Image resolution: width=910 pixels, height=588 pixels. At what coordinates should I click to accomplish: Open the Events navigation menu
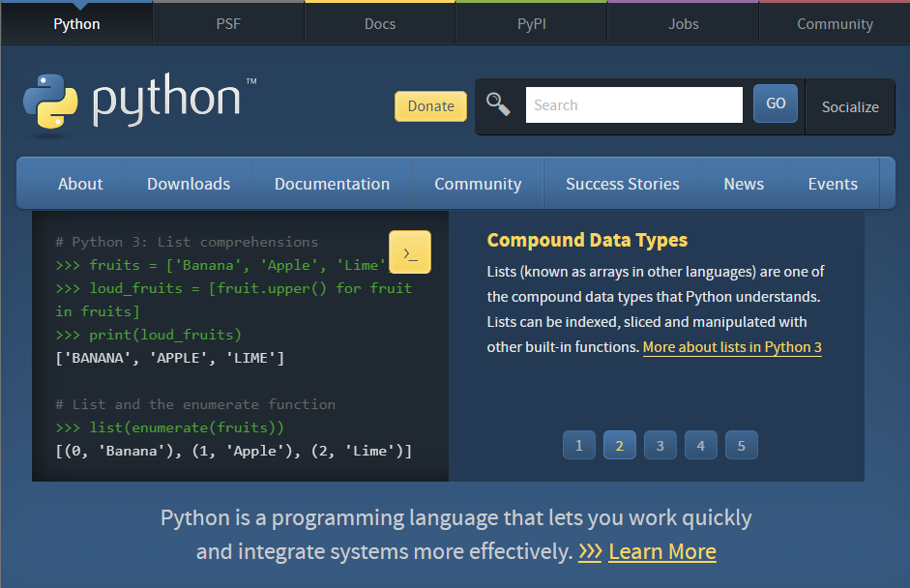click(833, 184)
